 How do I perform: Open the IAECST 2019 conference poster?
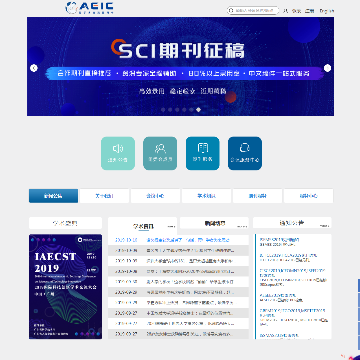66,287
